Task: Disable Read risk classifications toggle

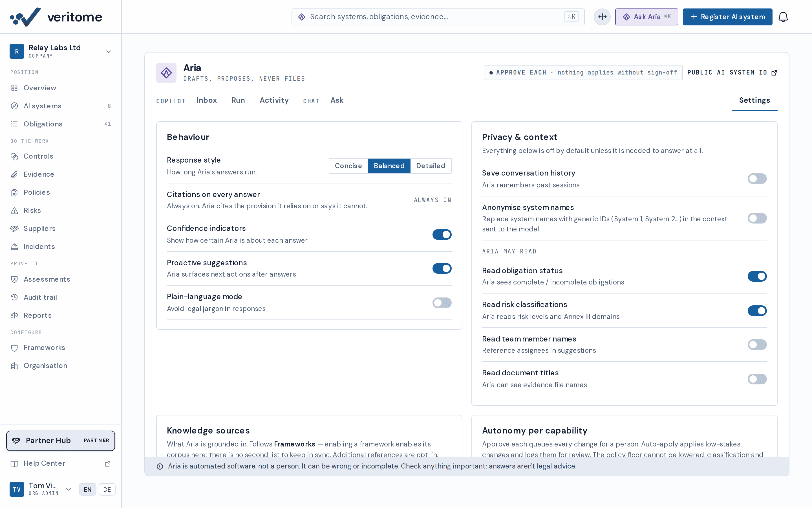Action: click(x=757, y=310)
